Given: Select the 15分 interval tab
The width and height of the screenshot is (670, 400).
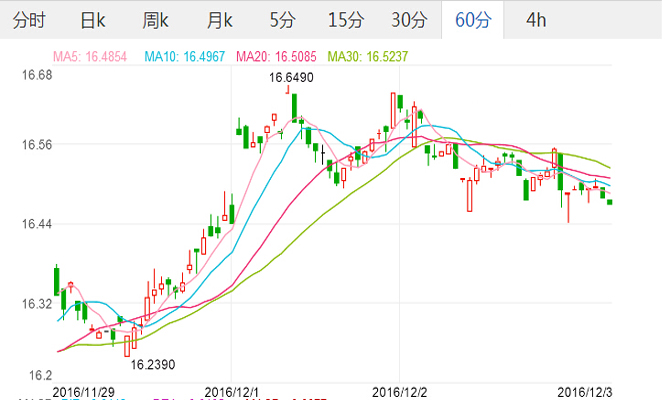Looking at the screenshot, I should (x=346, y=20).
